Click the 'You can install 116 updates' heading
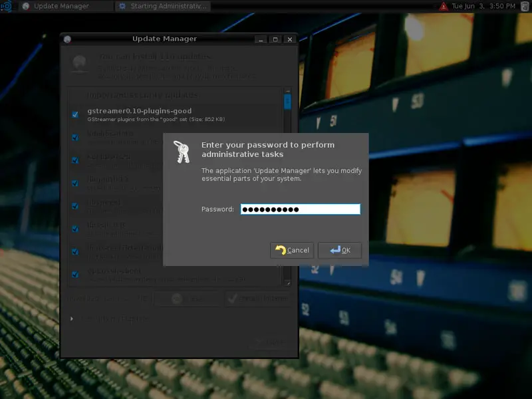This screenshot has height=399, width=532. coord(155,57)
